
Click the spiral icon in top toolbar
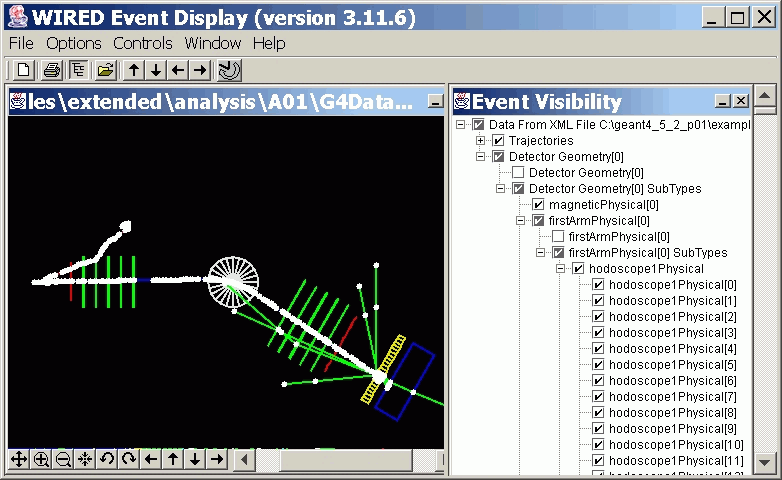229,70
